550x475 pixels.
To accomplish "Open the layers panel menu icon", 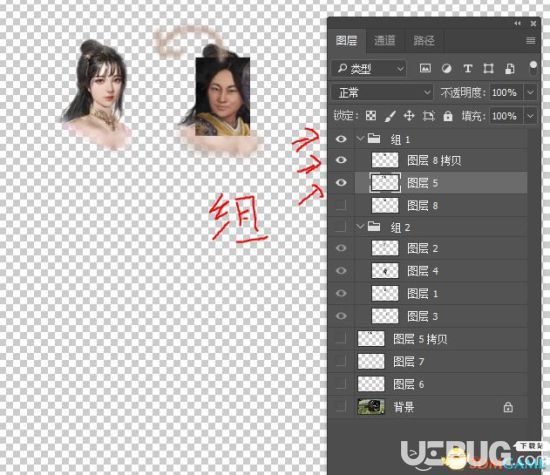I will click(531, 41).
